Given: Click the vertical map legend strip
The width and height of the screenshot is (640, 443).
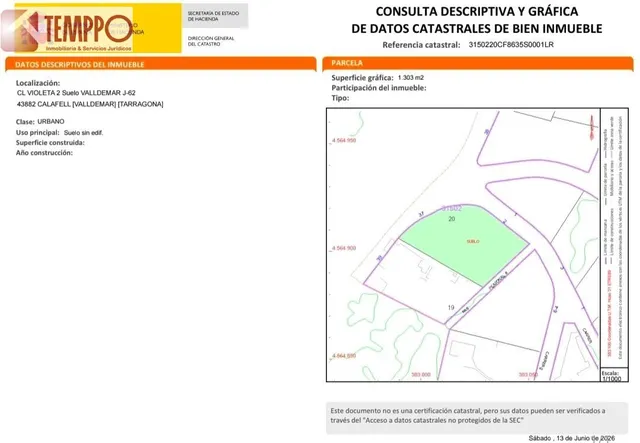Looking at the screenshot, I should (613, 238).
